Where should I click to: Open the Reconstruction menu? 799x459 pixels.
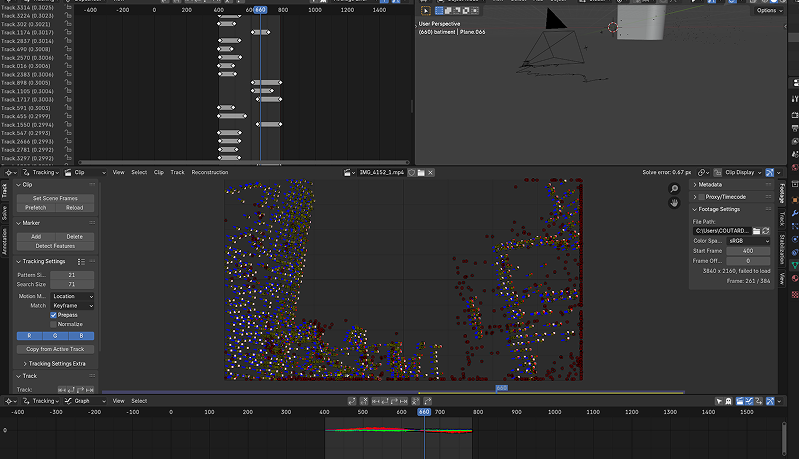tap(210, 172)
